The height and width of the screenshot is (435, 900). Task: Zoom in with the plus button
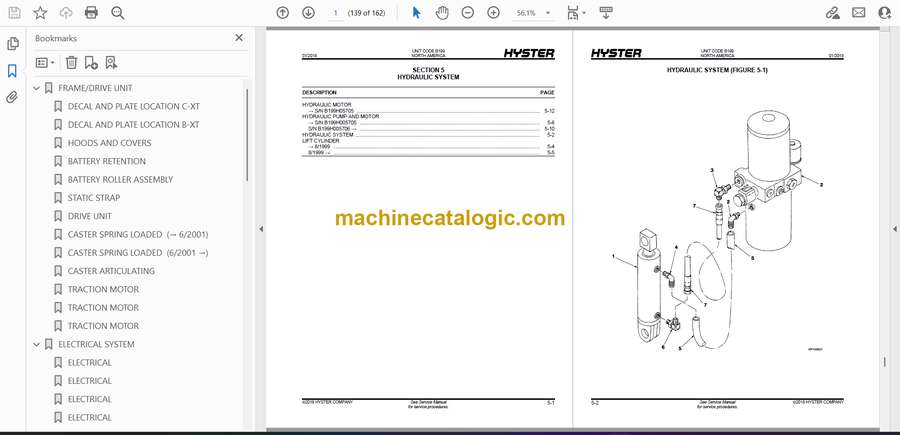click(494, 13)
